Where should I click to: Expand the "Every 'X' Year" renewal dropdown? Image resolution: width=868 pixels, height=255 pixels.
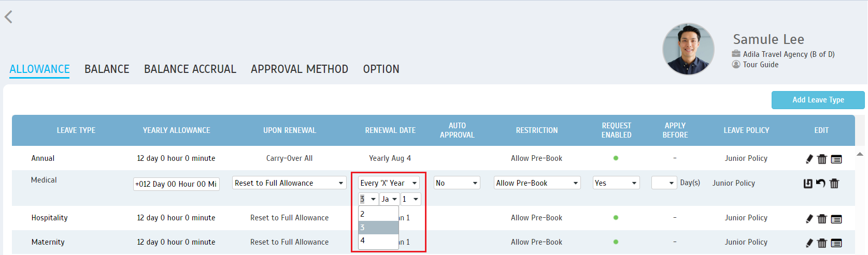(389, 183)
